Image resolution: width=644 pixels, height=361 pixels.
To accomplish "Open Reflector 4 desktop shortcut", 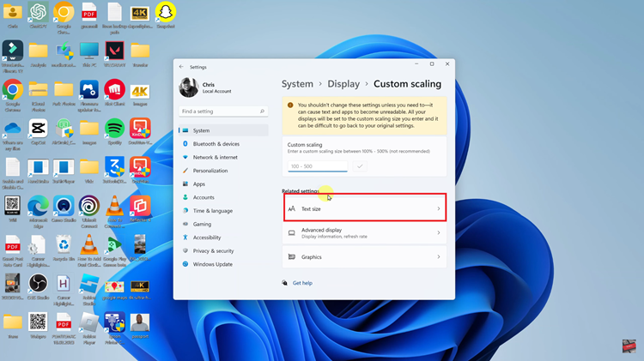I will coord(140,209).
